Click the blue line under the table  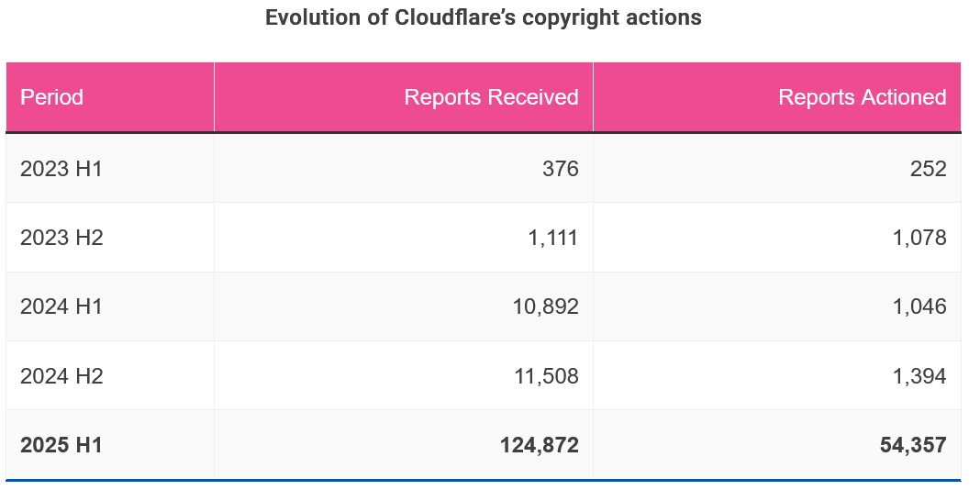click(484, 480)
